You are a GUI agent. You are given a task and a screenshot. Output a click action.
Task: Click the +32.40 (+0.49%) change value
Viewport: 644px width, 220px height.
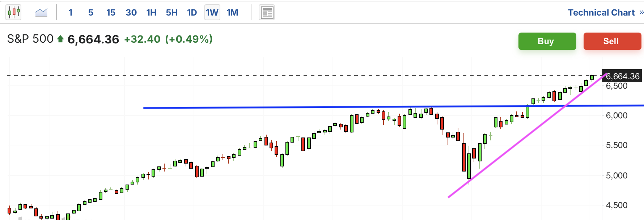pyautogui.click(x=168, y=39)
